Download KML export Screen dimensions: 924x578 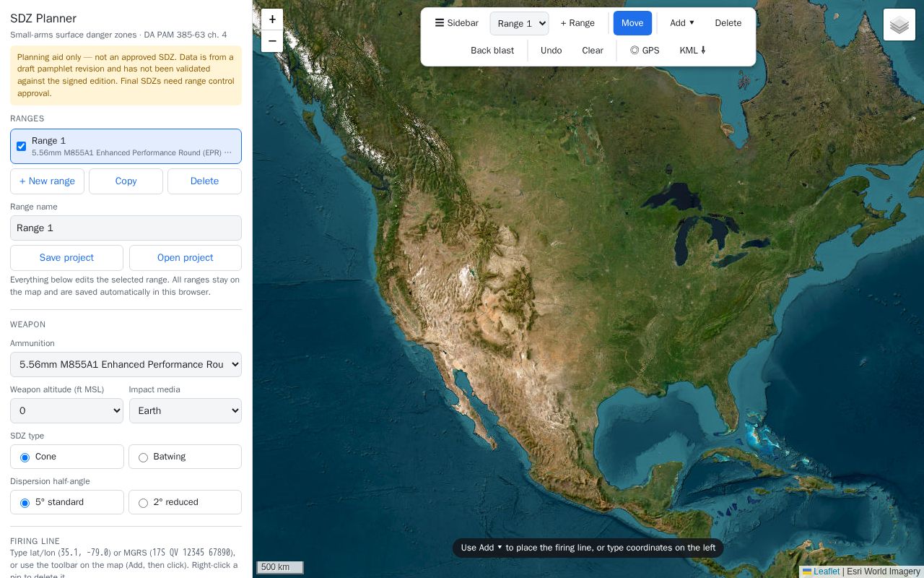point(693,51)
